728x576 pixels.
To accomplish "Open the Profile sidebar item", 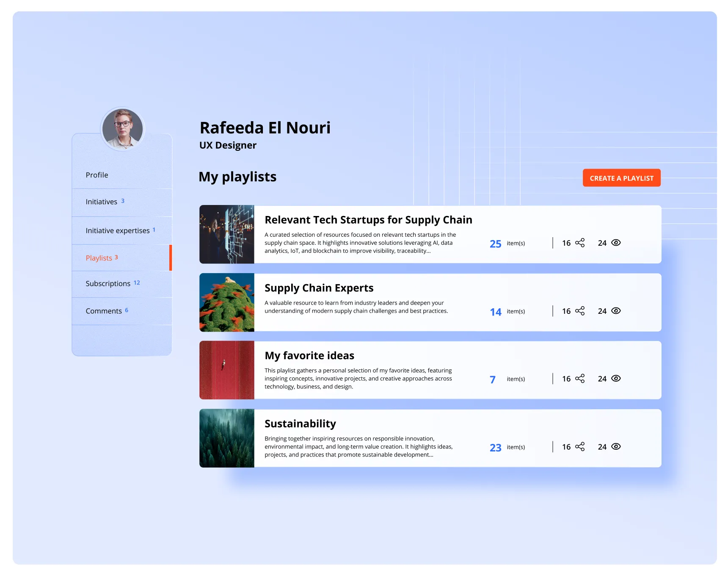I will [122, 175].
